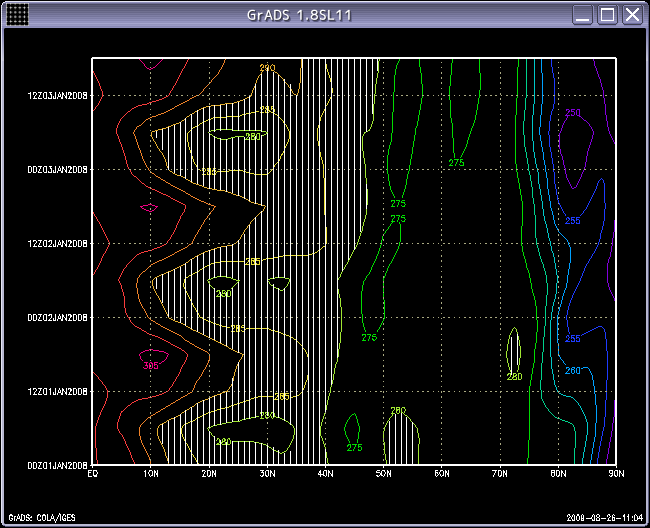Click the 40N latitude axis label
Screen dimensions: 650x528
tap(325, 474)
